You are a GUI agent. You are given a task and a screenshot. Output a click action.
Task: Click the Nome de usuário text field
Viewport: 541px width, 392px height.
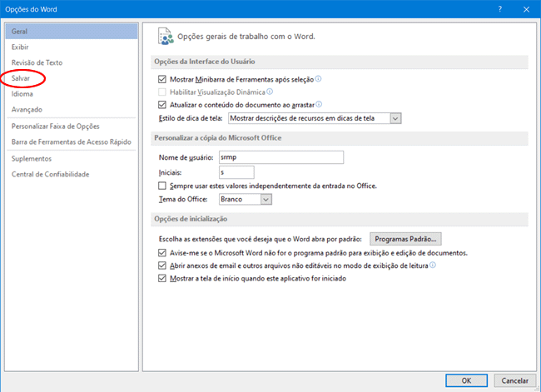267,157
